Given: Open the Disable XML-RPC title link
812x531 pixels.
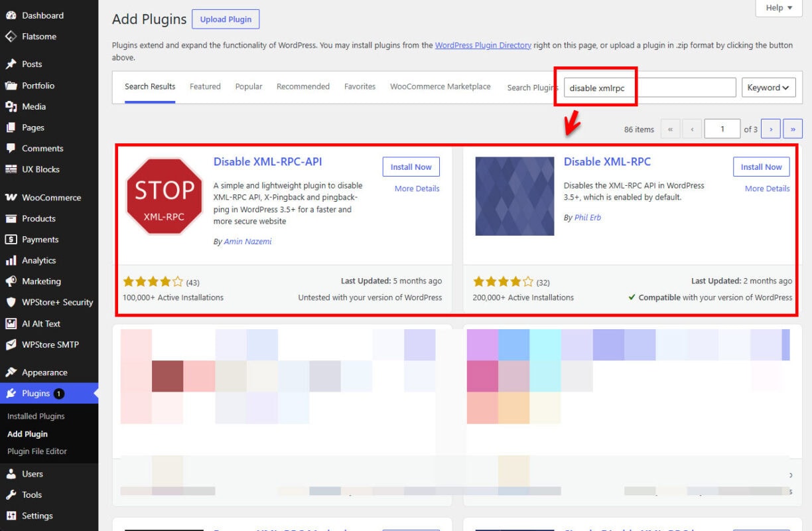Looking at the screenshot, I should click(x=608, y=161).
